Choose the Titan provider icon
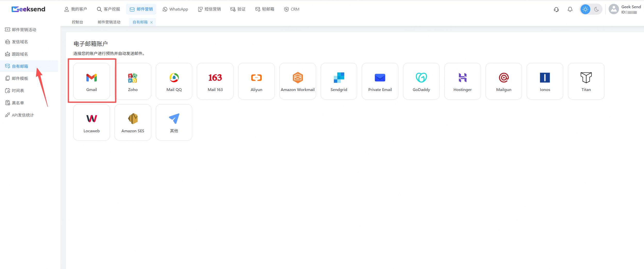Image resolution: width=644 pixels, height=269 pixels. click(x=586, y=78)
